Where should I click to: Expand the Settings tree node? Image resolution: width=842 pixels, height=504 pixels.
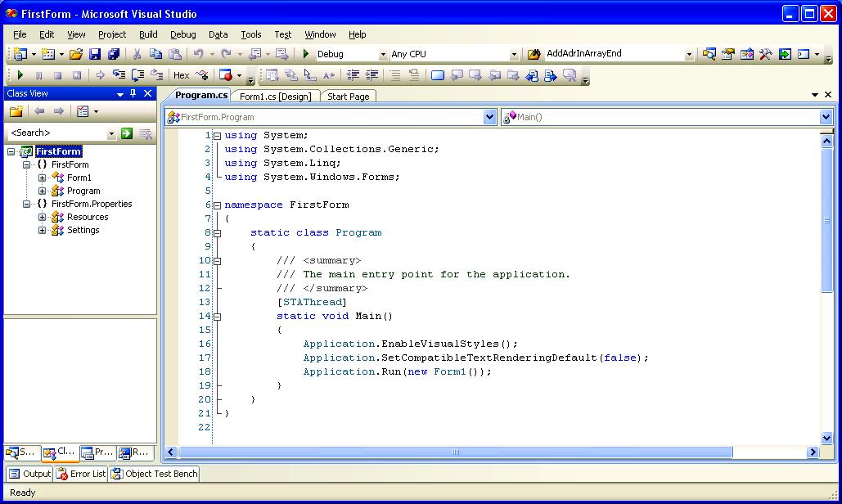click(42, 230)
